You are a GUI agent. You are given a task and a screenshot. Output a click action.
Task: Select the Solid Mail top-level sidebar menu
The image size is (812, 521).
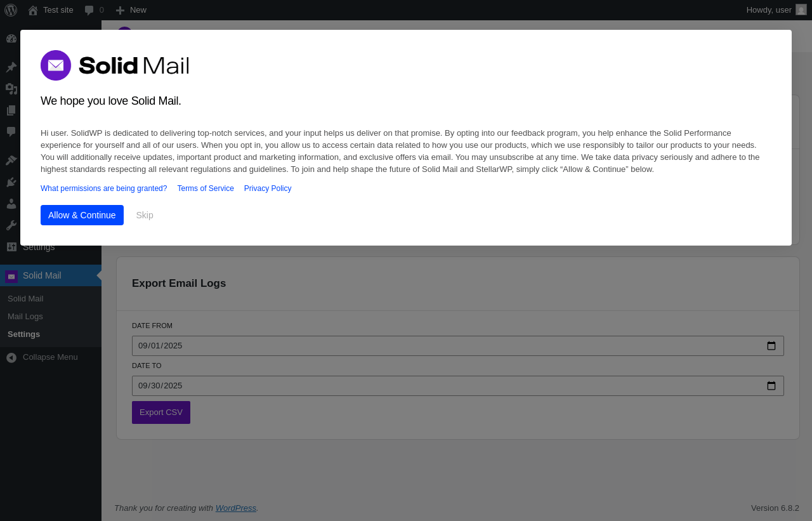(x=51, y=275)
